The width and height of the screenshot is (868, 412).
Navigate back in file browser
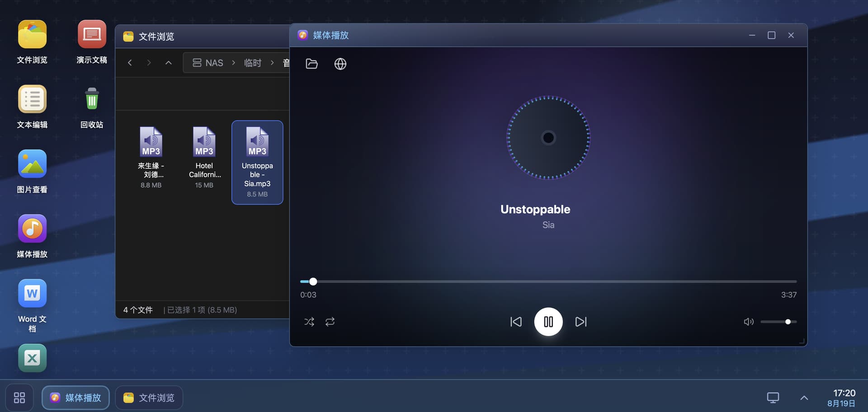point(130,63)
